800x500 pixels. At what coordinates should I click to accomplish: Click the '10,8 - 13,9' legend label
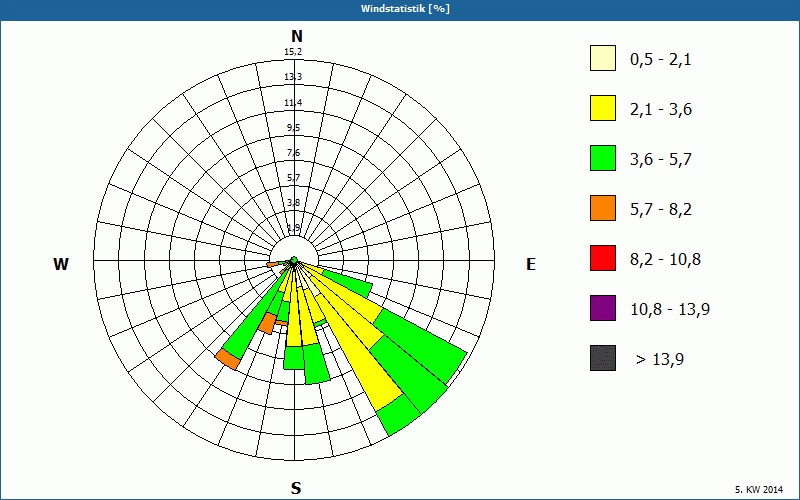[670, 310]
